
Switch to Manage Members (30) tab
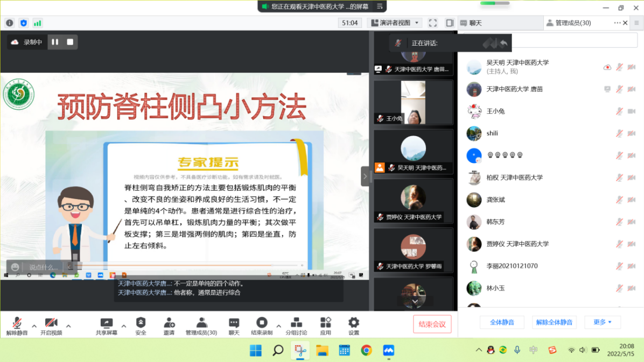click(x=574, y=23)
